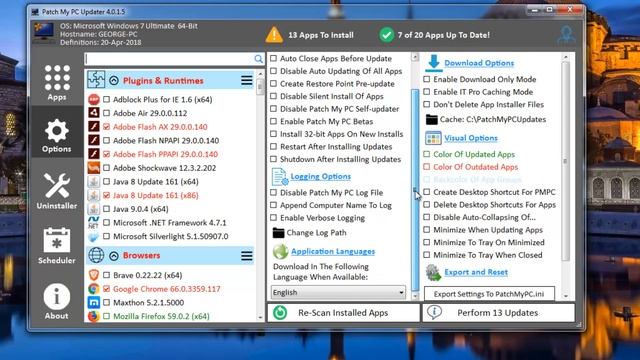Click the Application Languages globe icon
This screenshot has width=640, height=360.
click(280, 251)
